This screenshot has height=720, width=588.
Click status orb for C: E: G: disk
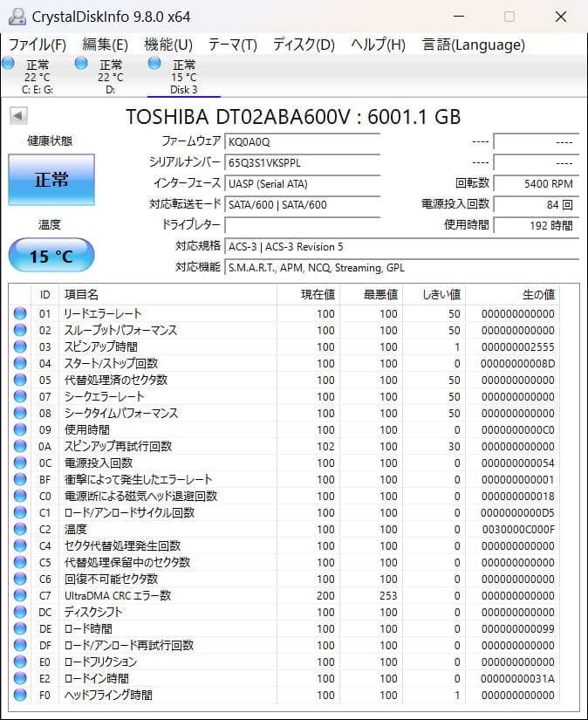tap(8, 63)
